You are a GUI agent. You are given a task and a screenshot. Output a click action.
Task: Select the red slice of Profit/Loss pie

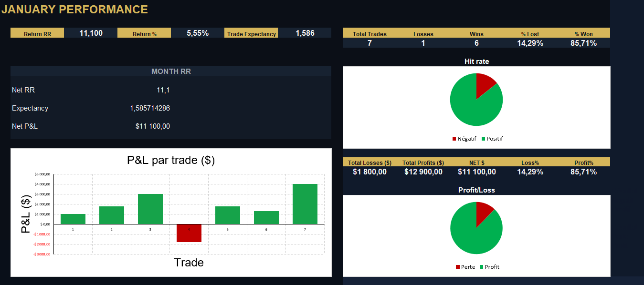click(x=484, y=212)
